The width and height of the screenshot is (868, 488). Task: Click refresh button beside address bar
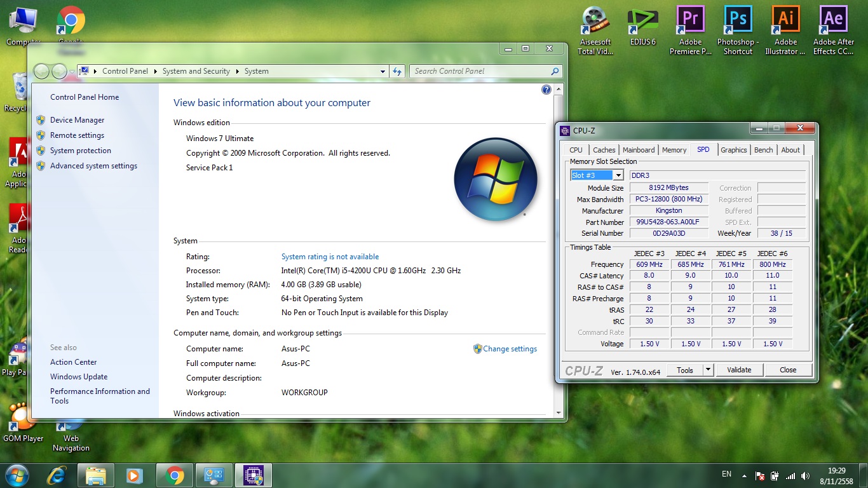[398, 71]
